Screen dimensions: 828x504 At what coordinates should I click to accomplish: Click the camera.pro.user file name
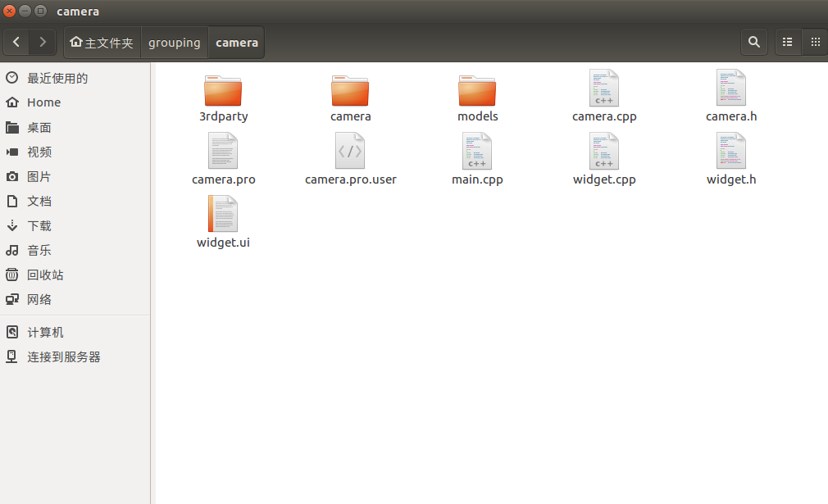pos(351,179)
